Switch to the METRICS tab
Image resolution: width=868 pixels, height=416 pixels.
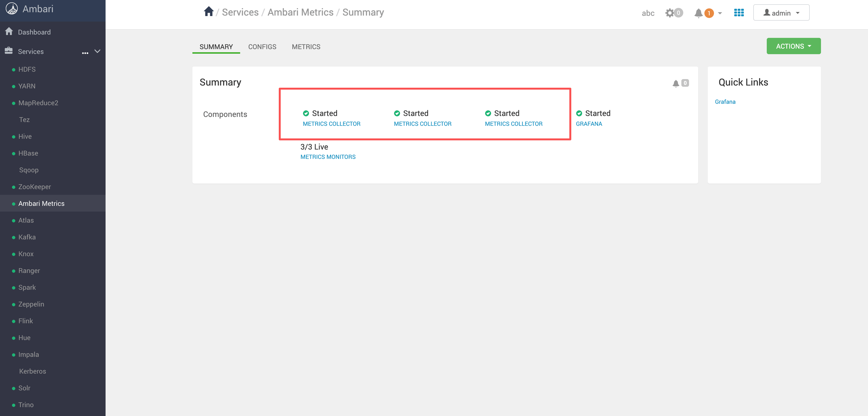(x=306, y=47)
